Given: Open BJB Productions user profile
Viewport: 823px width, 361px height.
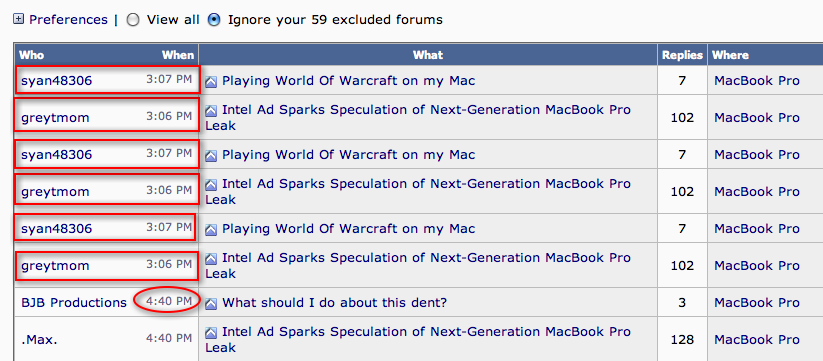Looking at the screenshot, I should 74,303.
